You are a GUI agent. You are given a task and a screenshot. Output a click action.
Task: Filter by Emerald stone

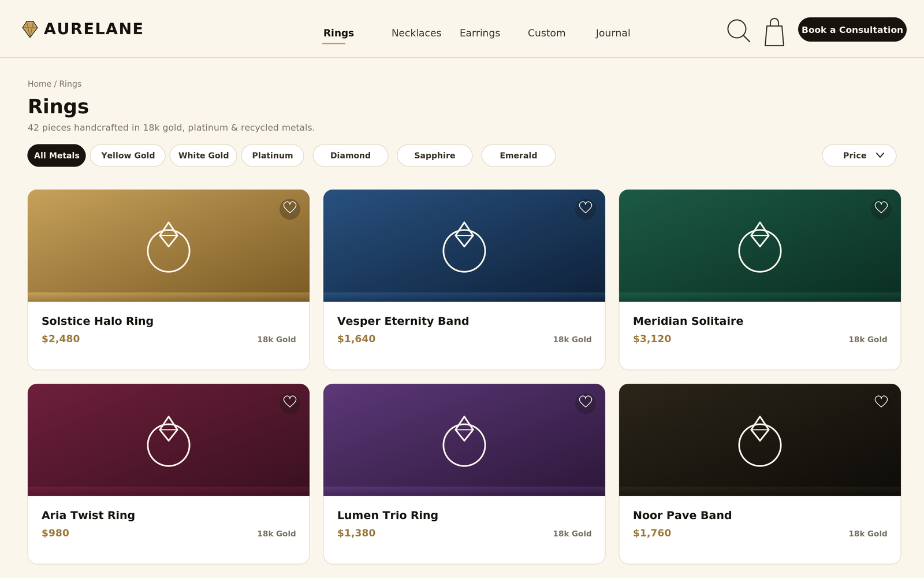point(519,155)
